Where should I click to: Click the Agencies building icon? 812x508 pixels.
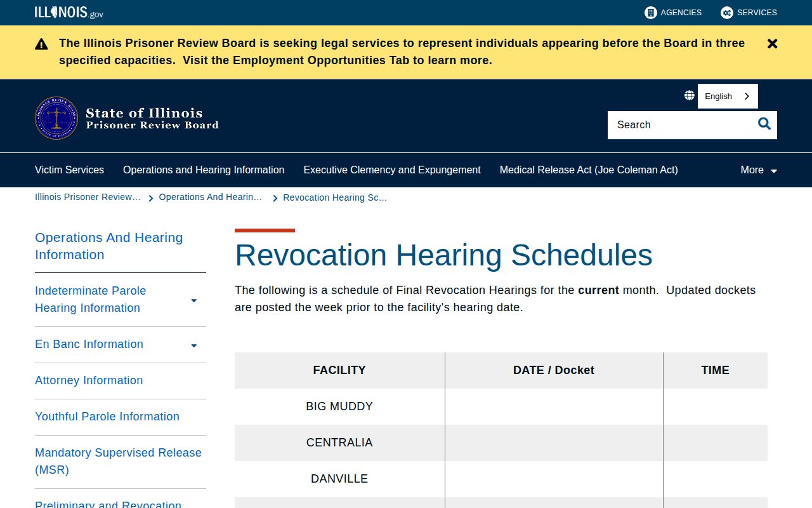pos(650,12)
